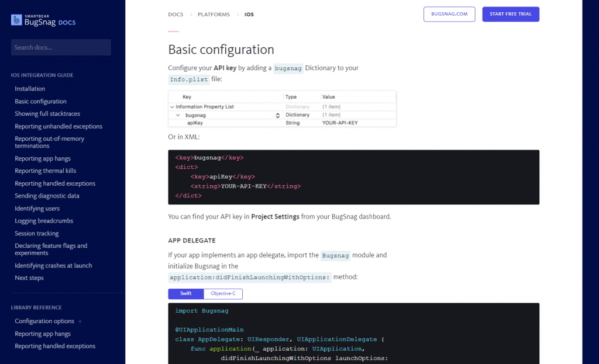Click the START FREE TRIAL button
Screen dimensions: 599x364
pos(511,14)
